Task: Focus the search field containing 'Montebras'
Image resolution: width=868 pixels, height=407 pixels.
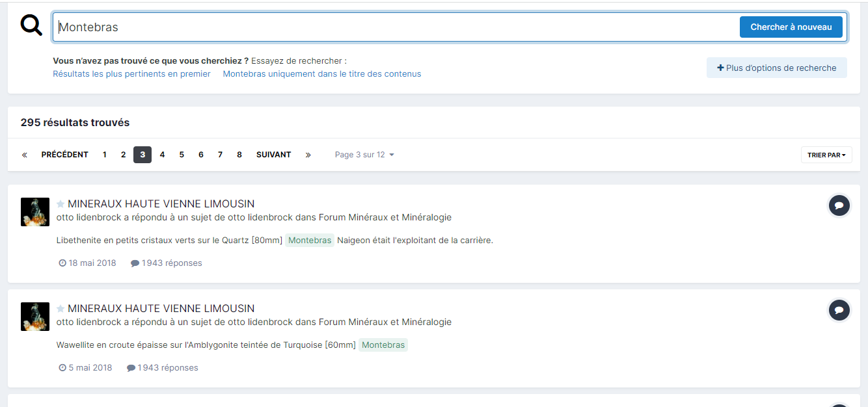Action: point(390,27)
